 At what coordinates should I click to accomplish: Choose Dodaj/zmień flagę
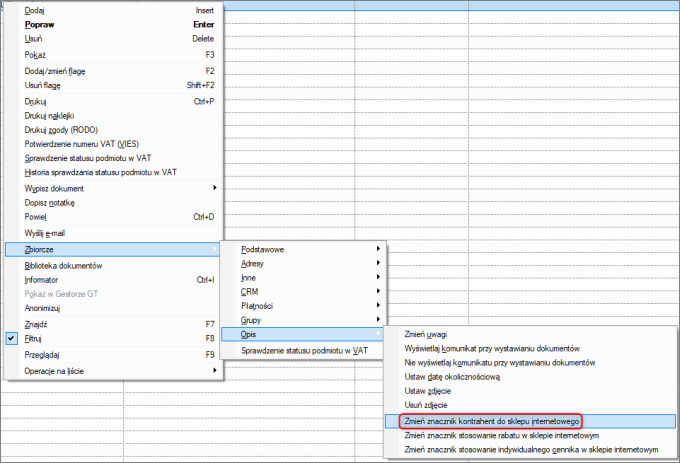point(113,71)
